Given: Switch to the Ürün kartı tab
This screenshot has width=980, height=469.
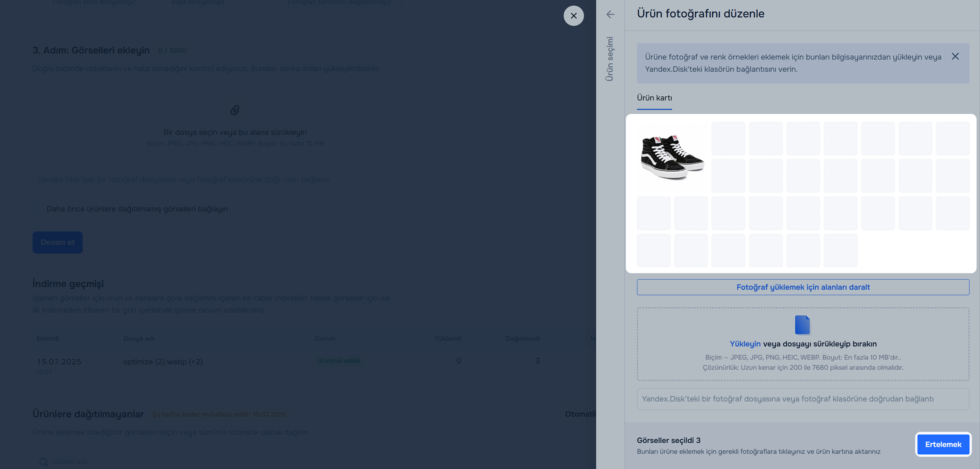Looking at the screenshot, I should (x=654, y=97).
